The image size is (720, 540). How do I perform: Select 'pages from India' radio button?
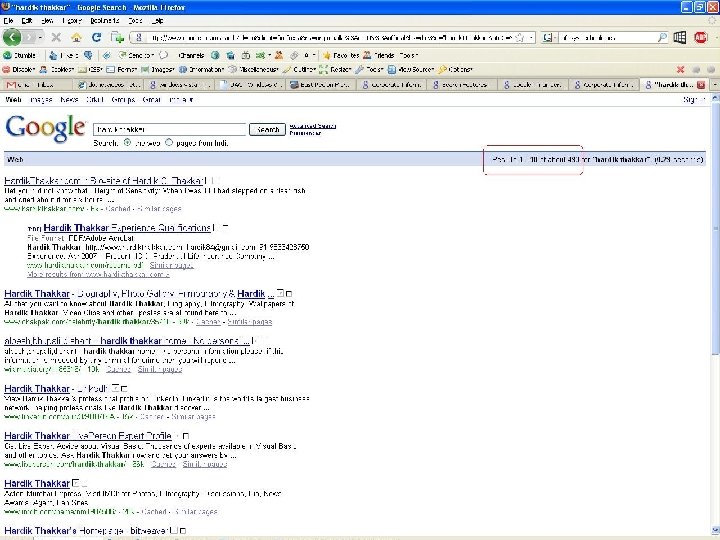click(169, 142)
